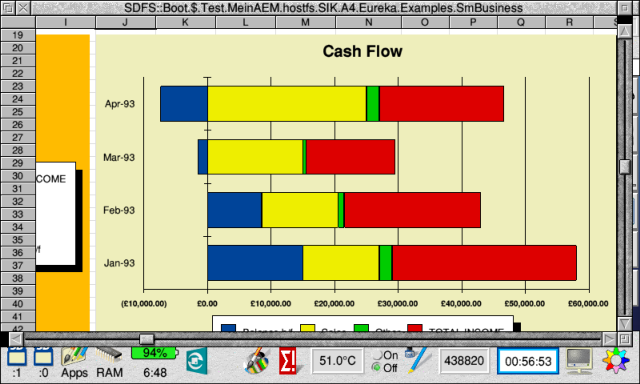The height and width of the screenshot is (384, 640).
Task: Select row header 30
Action: coord(18,176)
